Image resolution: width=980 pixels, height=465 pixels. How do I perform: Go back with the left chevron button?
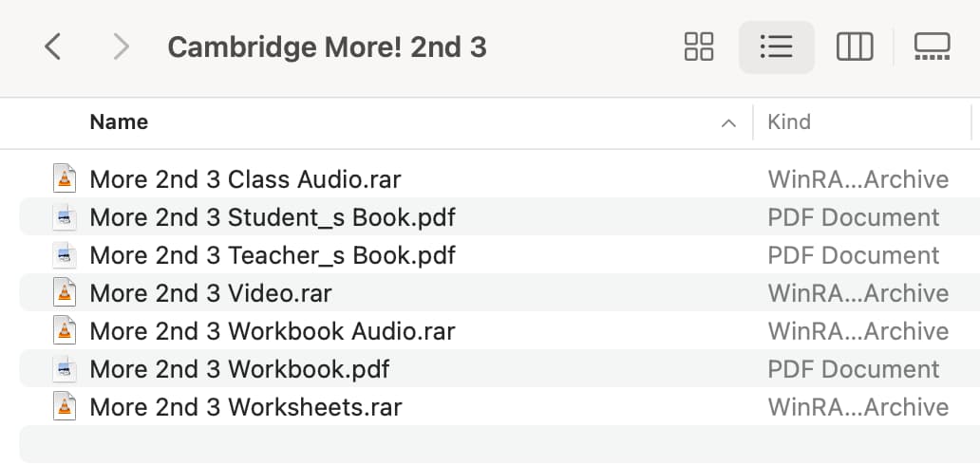coord(53,46)
